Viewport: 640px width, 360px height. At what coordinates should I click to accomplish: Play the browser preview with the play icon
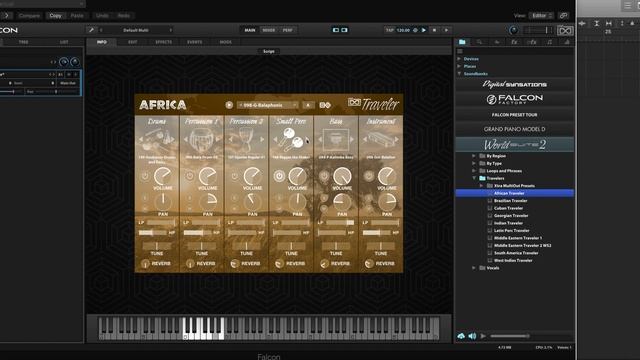(x=483, y=336)
